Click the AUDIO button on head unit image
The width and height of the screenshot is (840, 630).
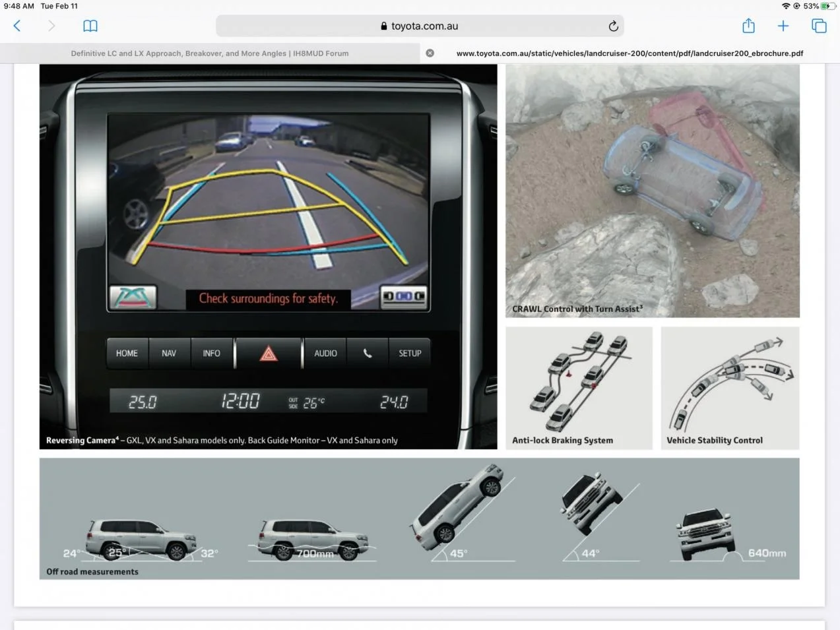click(325, 354)
